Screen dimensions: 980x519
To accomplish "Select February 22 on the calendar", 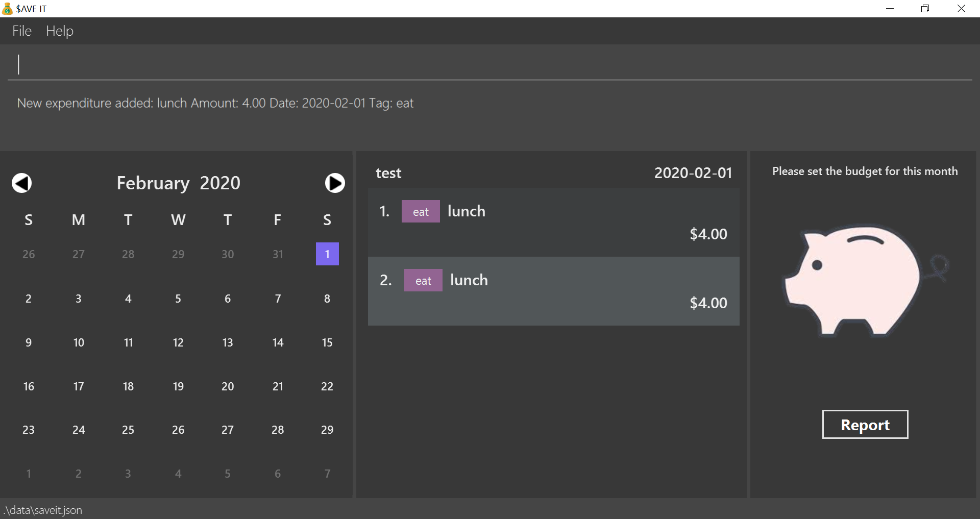I will pyautogui.click(x=327, y=386).
